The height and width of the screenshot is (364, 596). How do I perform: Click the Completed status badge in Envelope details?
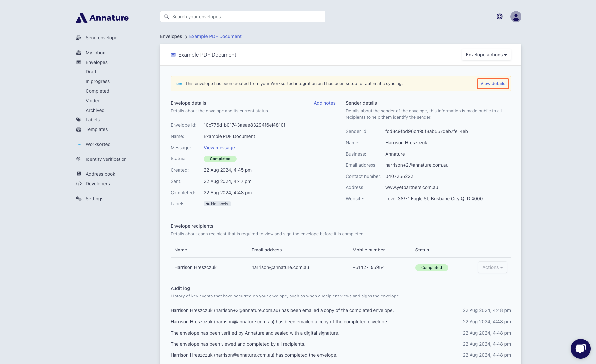[220, 159]
